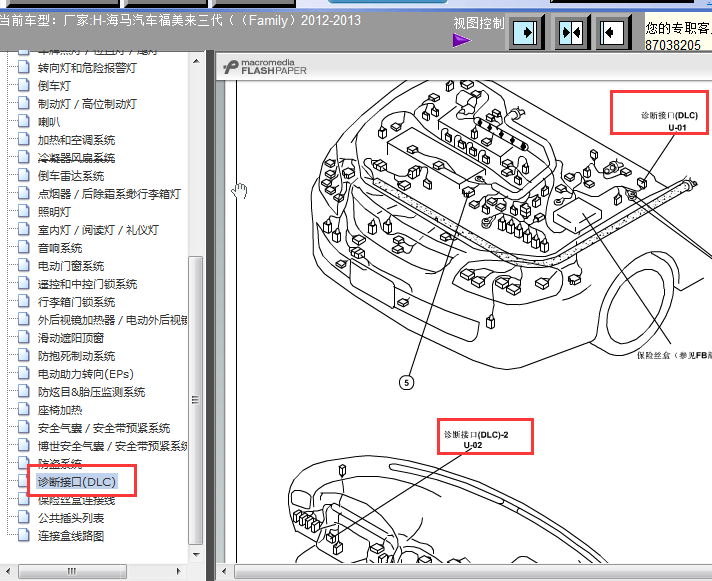The image size is (712, 581).
Task: Click the Macromedia FlashPaper logo
Action: [x=265, y=67]
